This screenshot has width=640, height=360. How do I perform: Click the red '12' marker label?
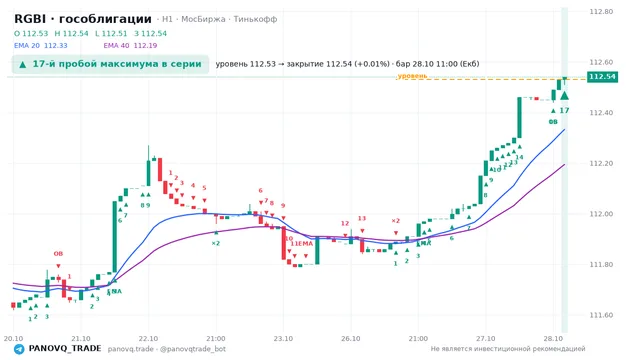click(x=345, y=223)
